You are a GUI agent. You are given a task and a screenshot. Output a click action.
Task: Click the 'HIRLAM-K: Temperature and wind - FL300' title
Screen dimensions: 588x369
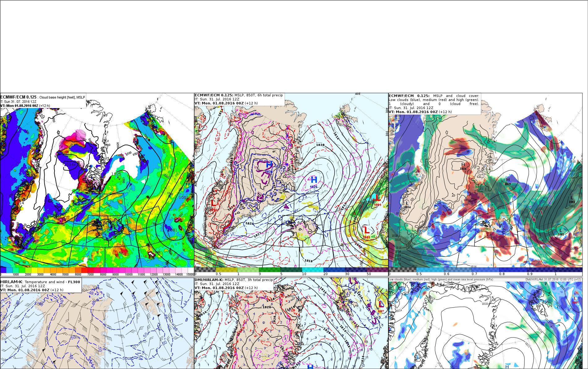point(40,282)
